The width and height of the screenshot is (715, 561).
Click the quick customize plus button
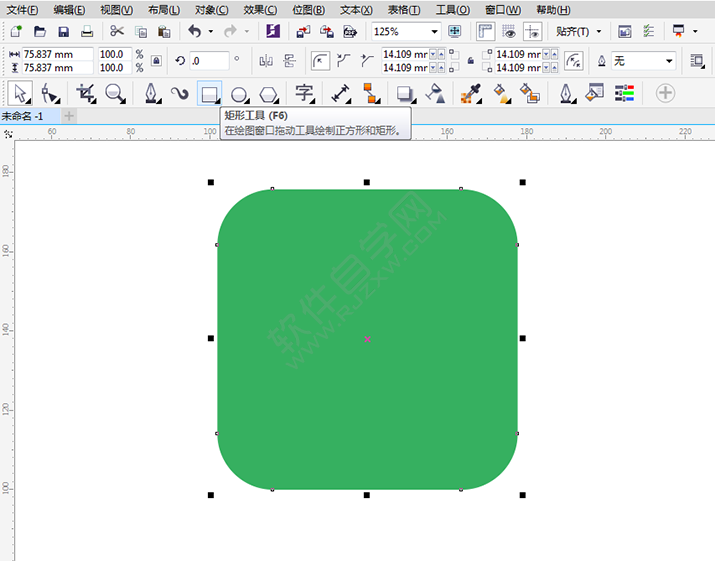pyautogui.click(x=665, y=93)
